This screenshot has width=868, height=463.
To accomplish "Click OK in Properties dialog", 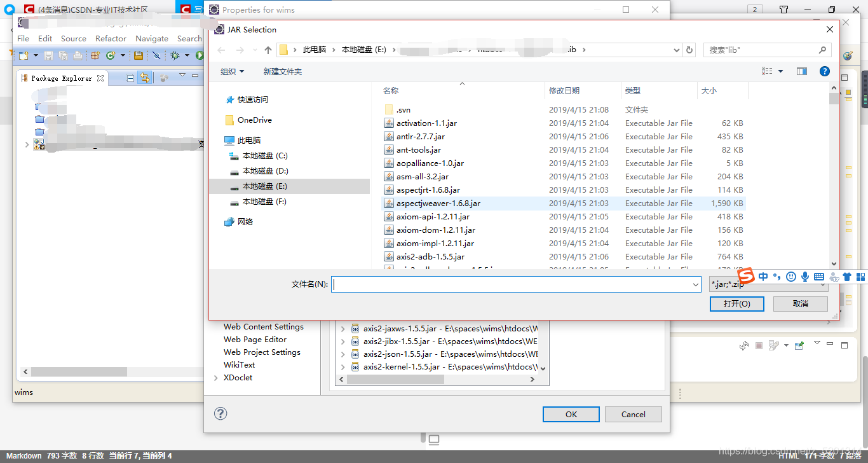I will click(x=571, y=414).
